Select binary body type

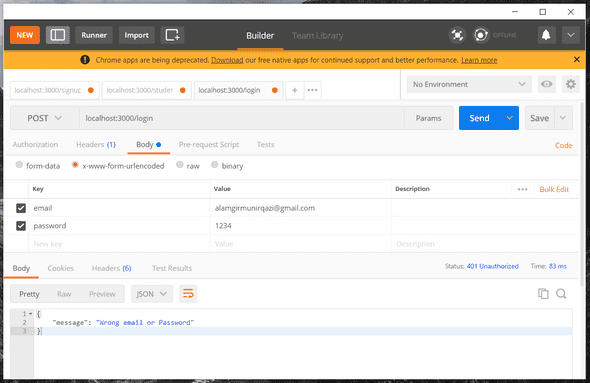[214, 165]
